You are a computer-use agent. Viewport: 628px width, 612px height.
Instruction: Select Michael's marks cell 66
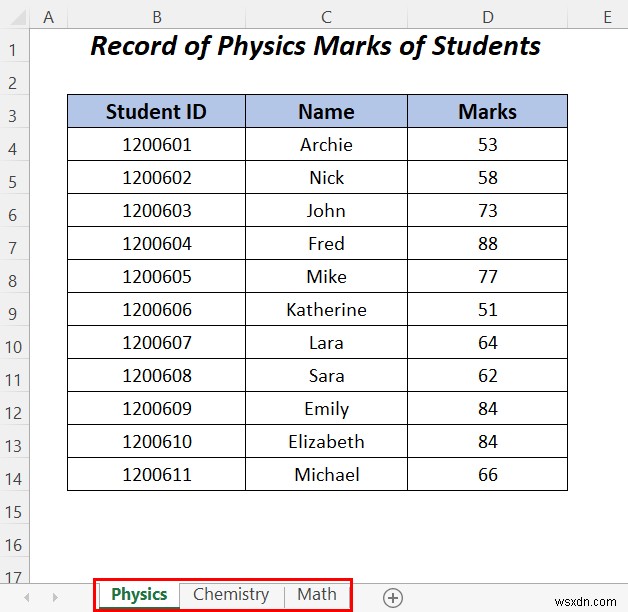coord(487,475)
